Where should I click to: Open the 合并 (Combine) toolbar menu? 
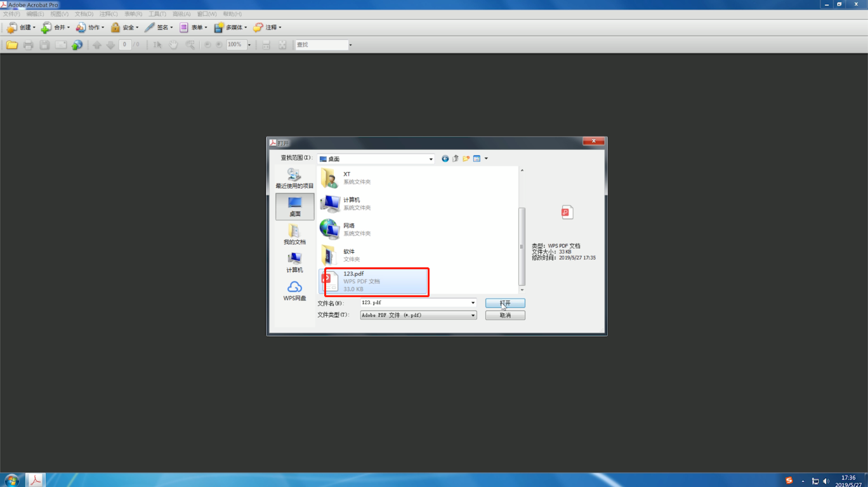coord(55,27)
